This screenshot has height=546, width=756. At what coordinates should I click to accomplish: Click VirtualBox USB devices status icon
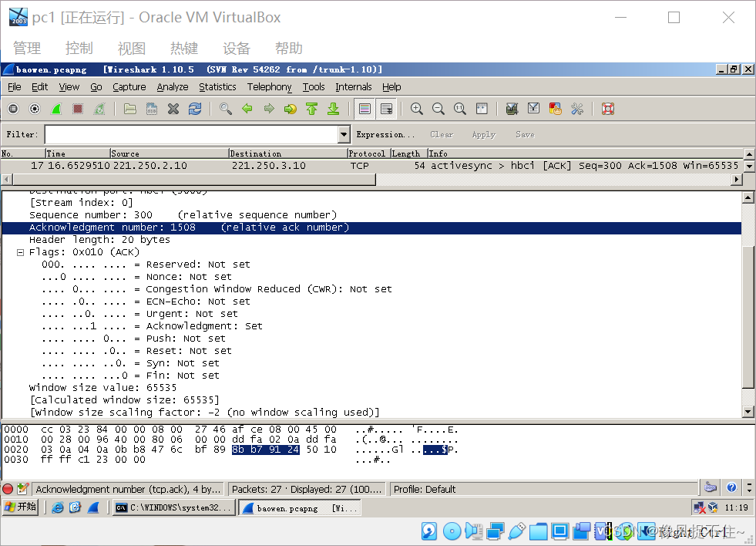coord(516,531)
